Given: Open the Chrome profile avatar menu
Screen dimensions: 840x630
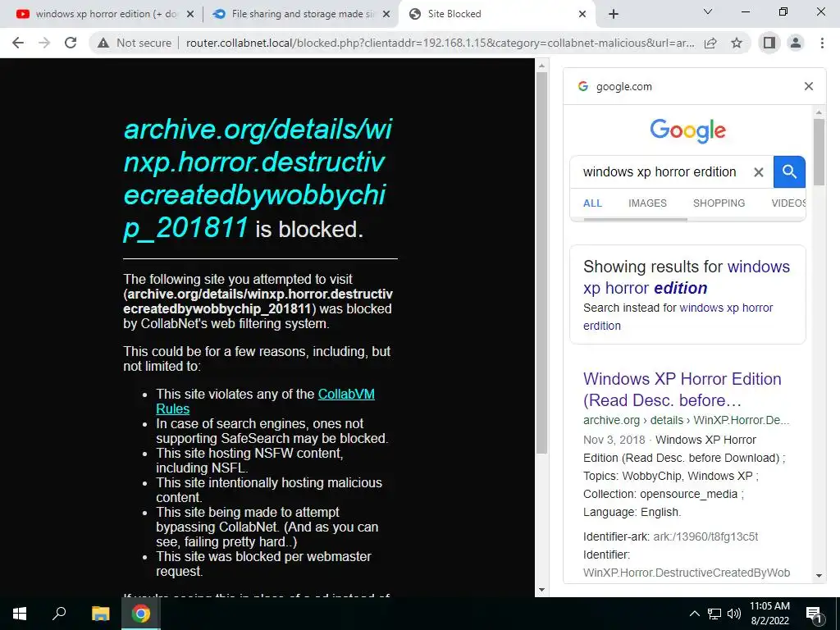Looking at the screenshot, I should 796,43.
